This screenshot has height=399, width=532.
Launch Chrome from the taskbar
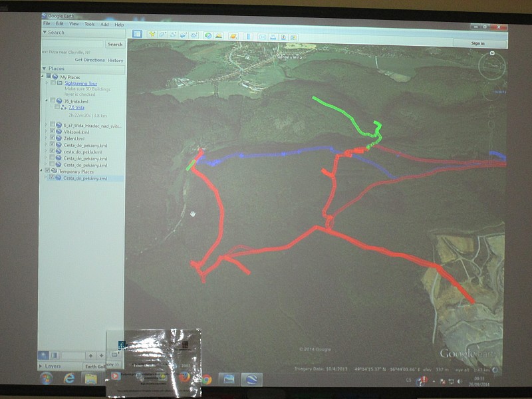(x=205, y=379)
